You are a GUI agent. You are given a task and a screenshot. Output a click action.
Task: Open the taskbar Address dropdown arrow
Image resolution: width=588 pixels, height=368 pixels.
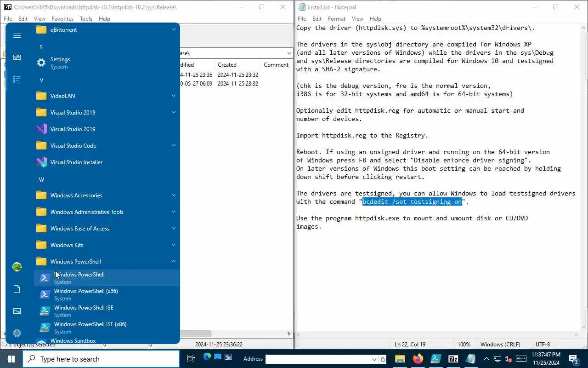point(374,359)
